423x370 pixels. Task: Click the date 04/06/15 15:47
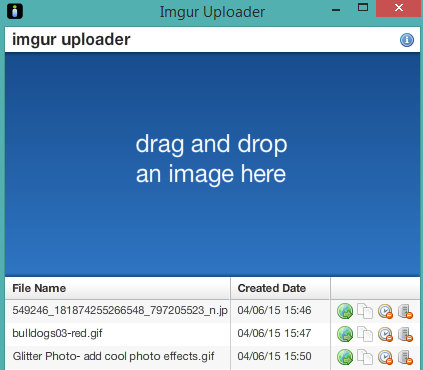coord(274,333)
